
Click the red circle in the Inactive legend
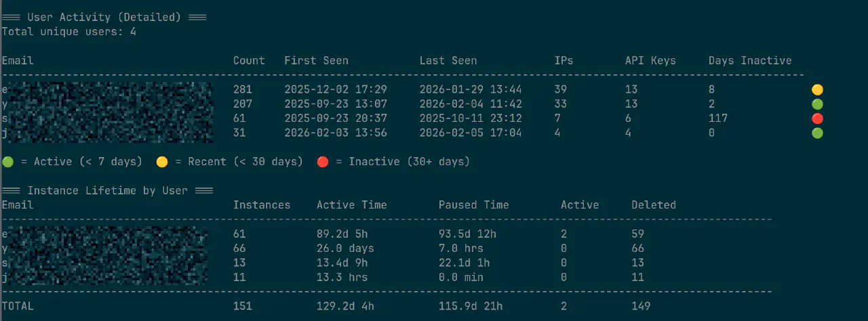click(323, 162)
